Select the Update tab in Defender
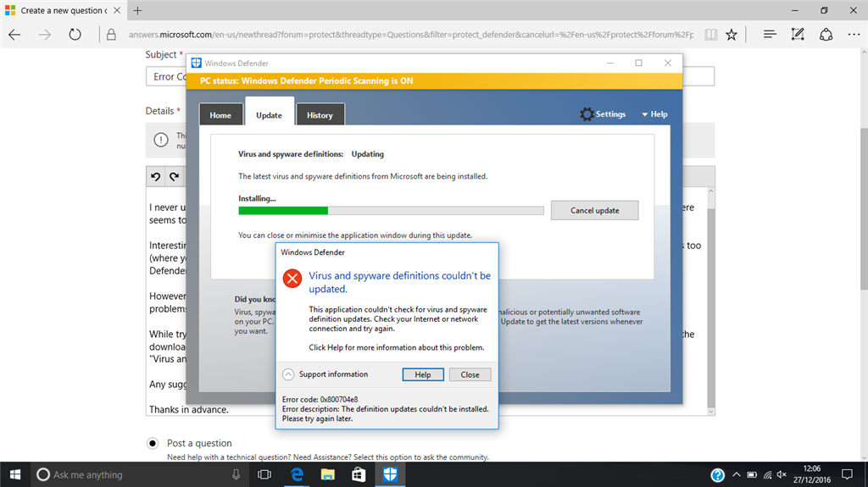868x487 pixels. coord(269,113)
